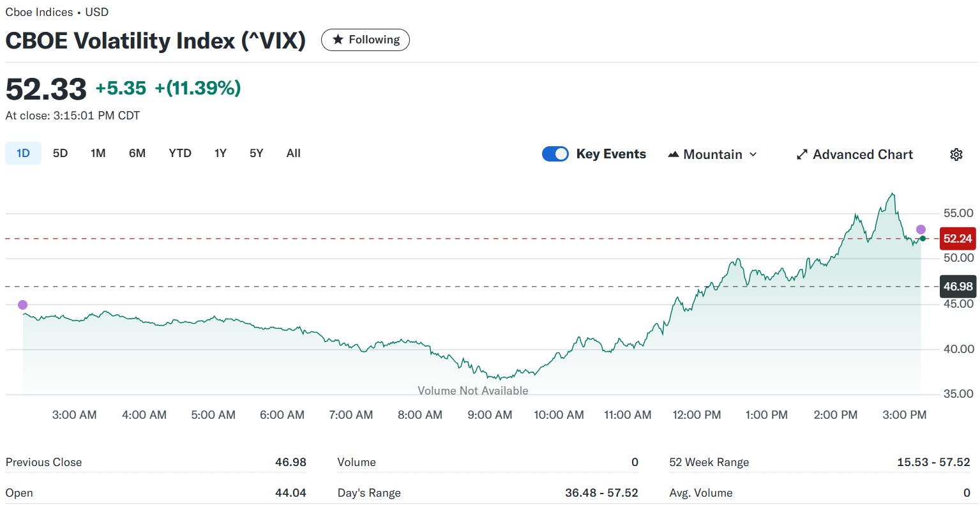Click purple key event marker near 3:00 PM
980x505 pixels.
[921, 230]
